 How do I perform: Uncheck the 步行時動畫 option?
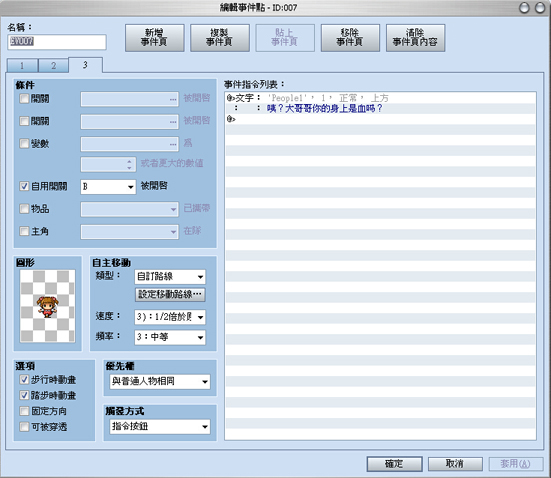[24, 380]
